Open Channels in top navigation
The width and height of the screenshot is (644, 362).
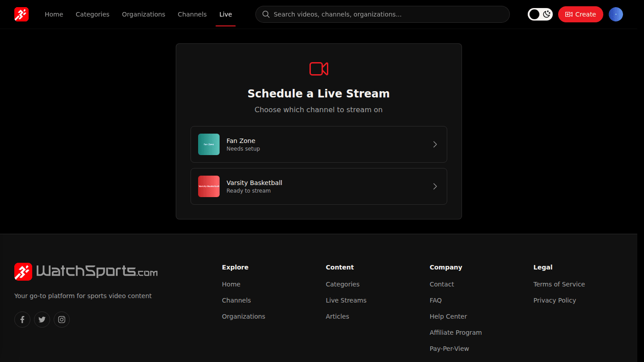pos(192,14)
